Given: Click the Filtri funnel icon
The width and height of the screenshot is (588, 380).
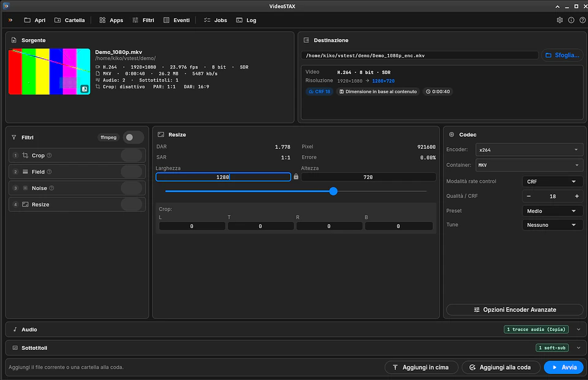Looking at the screenshot, I should coord(14,137).
